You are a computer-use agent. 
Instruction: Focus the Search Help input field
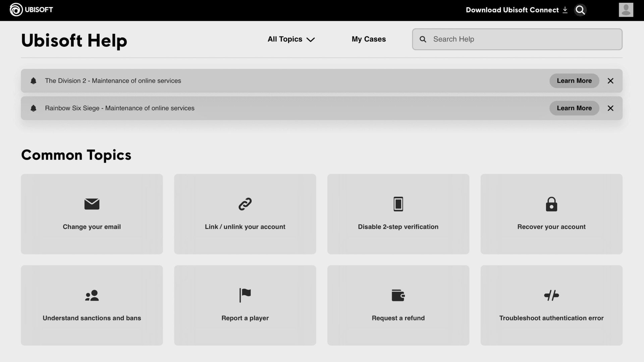click(523, 39)
